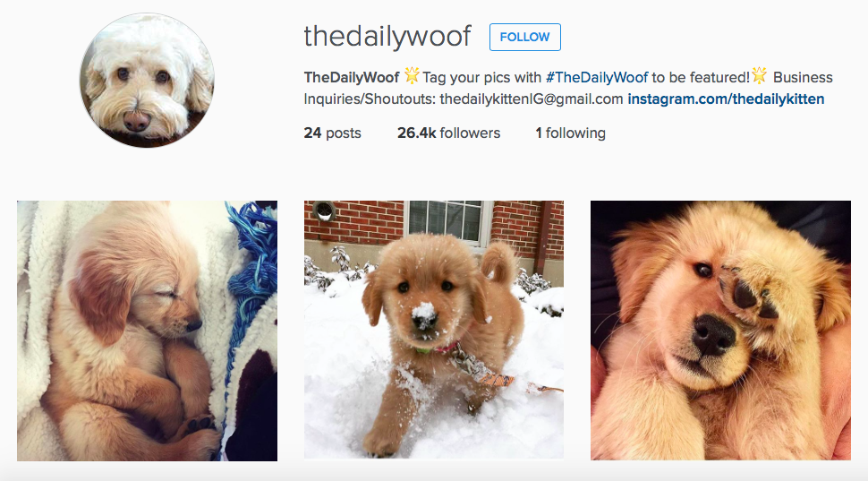
Task: Show the 1 following list
Action: click(570, 133)
